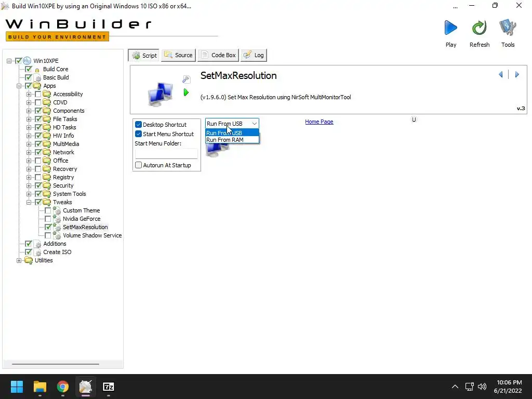Screen dimensions: 532x399
Task: Open the Home Page link
Action: pyautogui.click(x=319, y=122)
